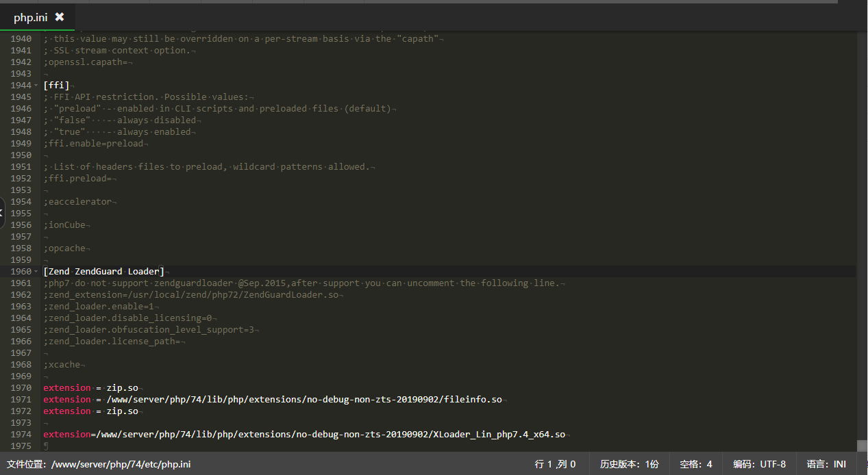Place cursor on ;ffi.enable=preload line
Screen dimensions: 868x475
click(95, 144)
